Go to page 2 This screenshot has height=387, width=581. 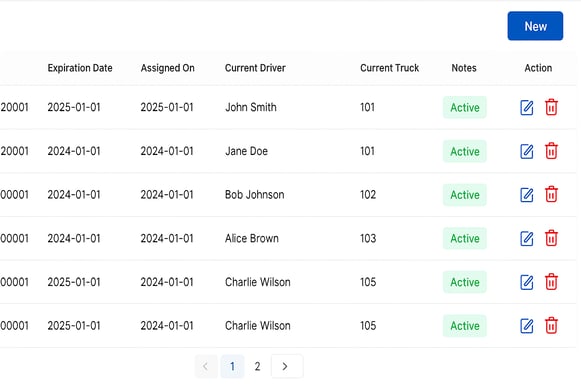(257, 366)
